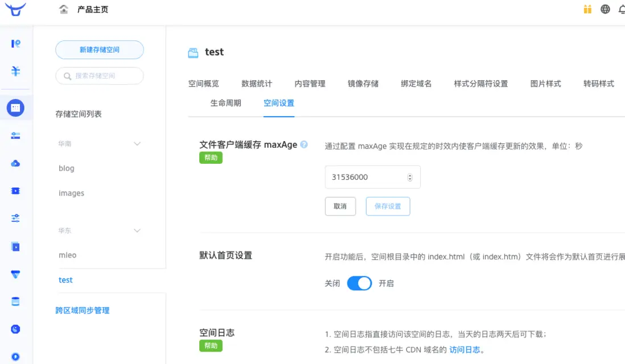This screenshot has height=364, width=625.
Task: Open the globe language icon
Action: (x=605, y=9)
